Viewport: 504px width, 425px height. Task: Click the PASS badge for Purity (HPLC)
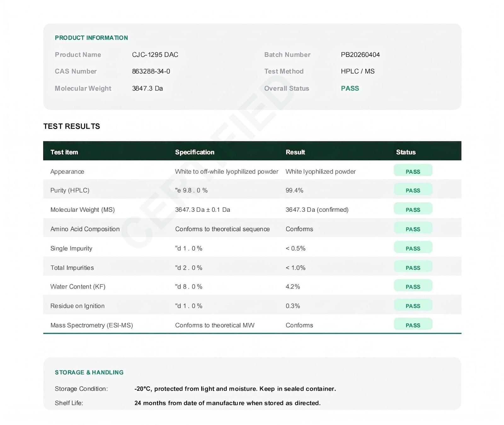(413, 189)
